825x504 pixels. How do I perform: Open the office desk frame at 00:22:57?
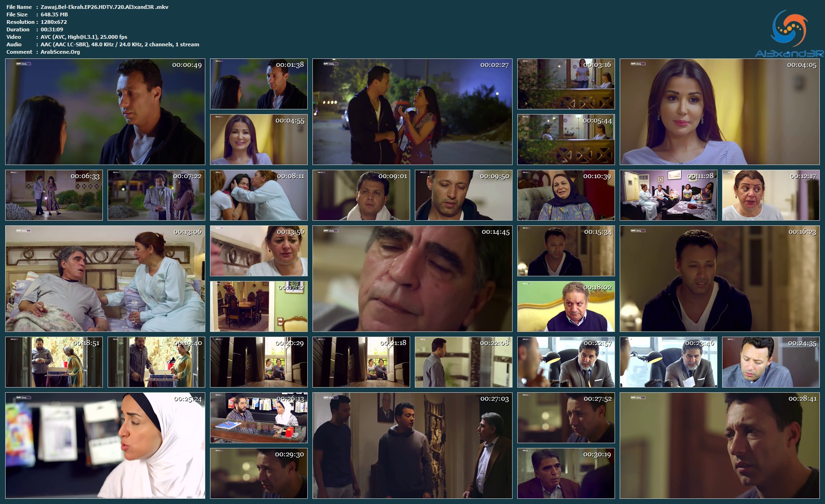[x=566, y=362]
